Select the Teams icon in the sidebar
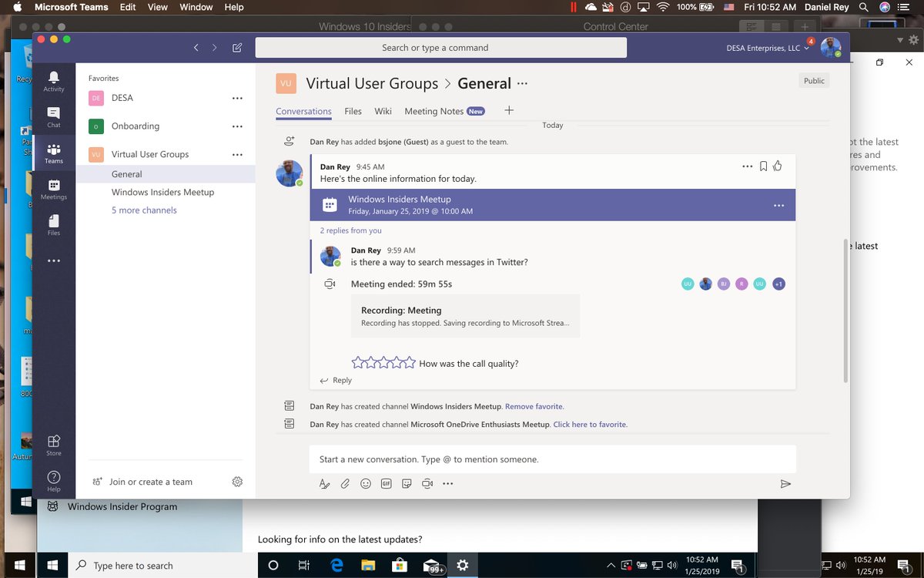Image resolution: width=924 pixels, height=578 pixels. 54,153
